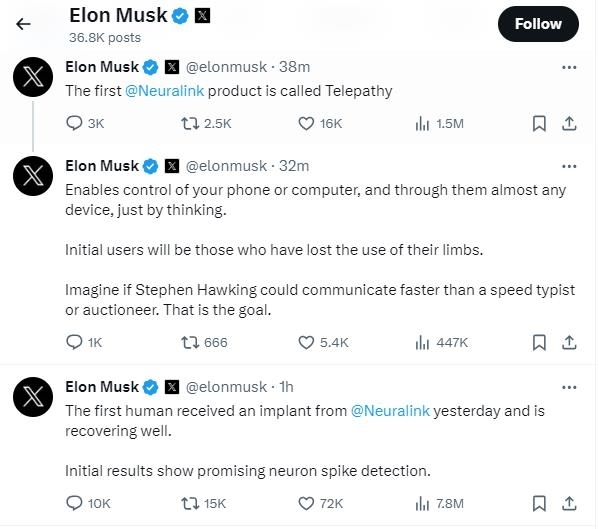Reply to the Telepathy product post
The image size is (599, 529).
[85, 123]
